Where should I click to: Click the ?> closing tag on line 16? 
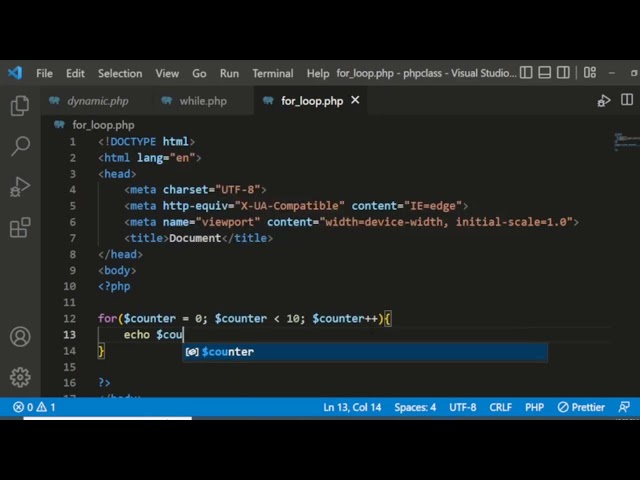104,383
